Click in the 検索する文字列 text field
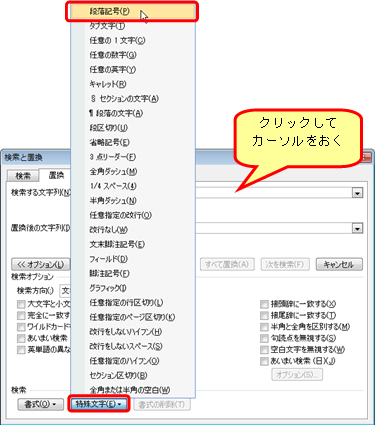This screenshot has width=378, height=425. [x=273, y=193]
